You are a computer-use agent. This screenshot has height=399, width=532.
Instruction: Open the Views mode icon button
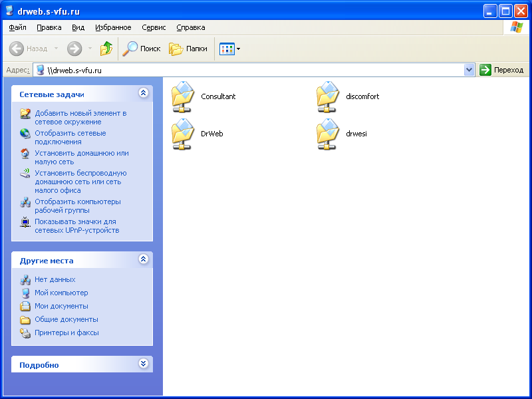227,49
